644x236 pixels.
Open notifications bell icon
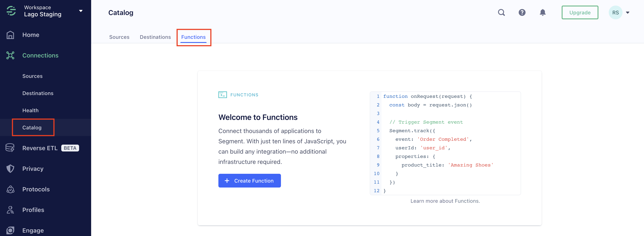click(x=543, y=12)
